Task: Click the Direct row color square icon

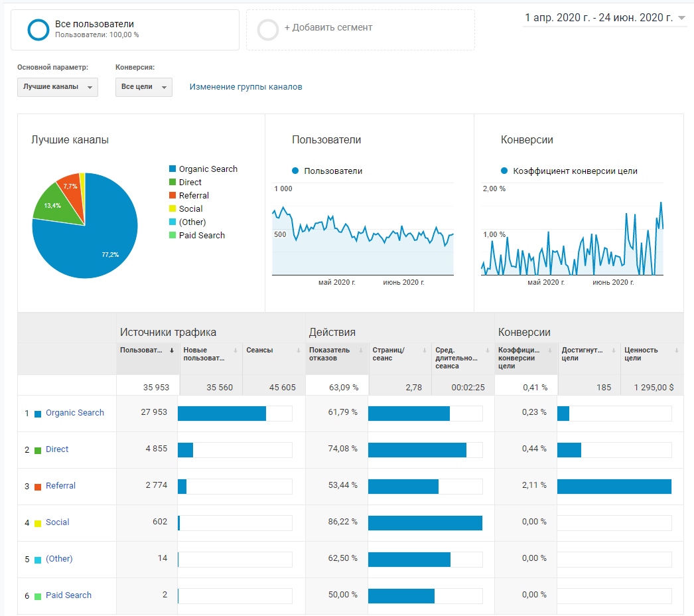Action: [38, 450]
